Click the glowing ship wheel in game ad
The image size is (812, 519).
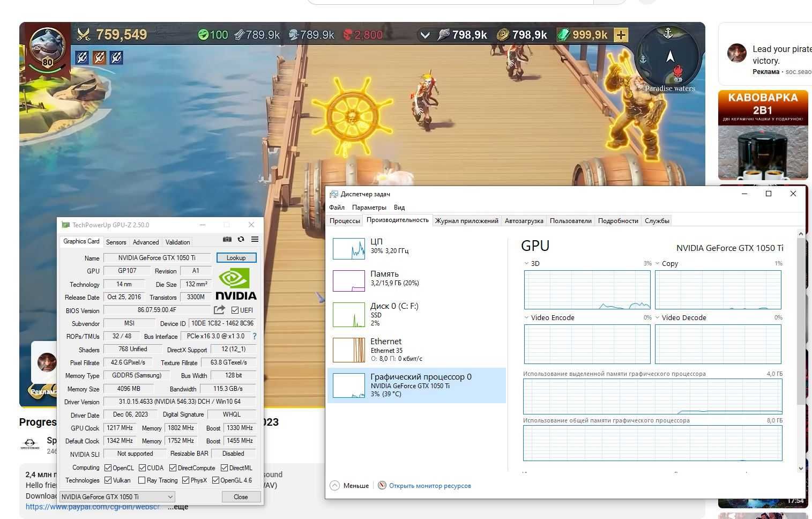352,116
